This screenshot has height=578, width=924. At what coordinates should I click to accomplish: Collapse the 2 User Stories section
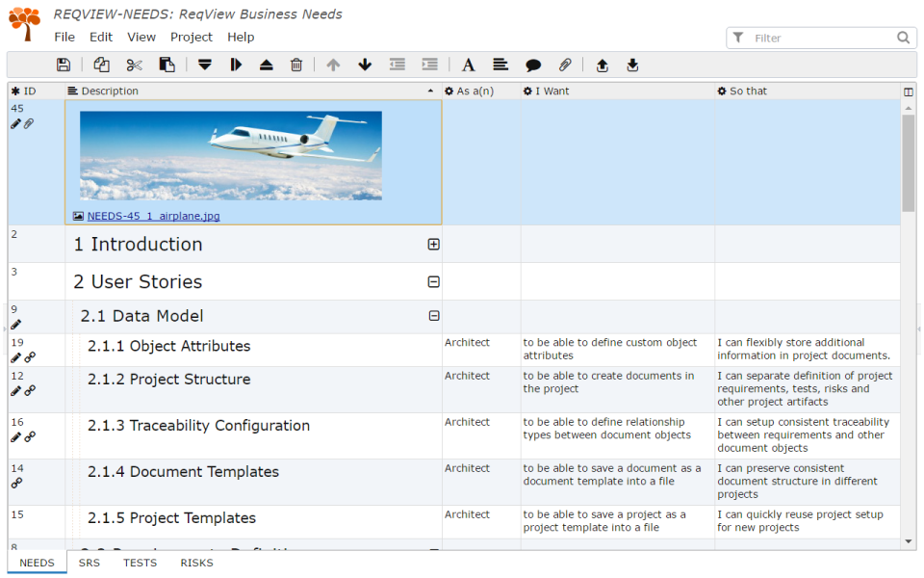pyautogui.click(x=434, y=282)
